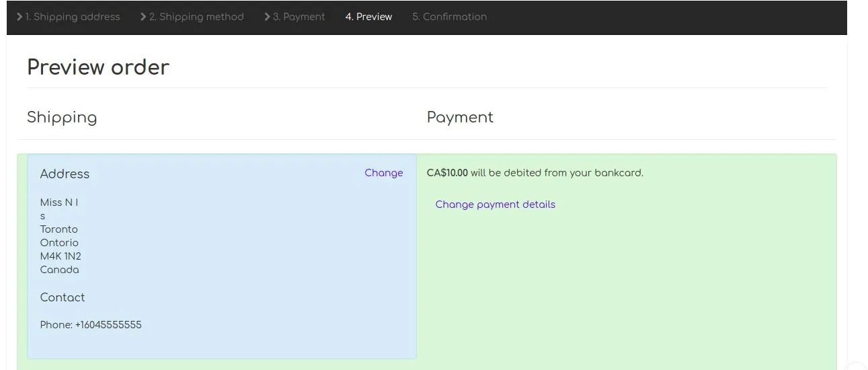Click the postal code 'M4K 1N2'

click(61, 256)
